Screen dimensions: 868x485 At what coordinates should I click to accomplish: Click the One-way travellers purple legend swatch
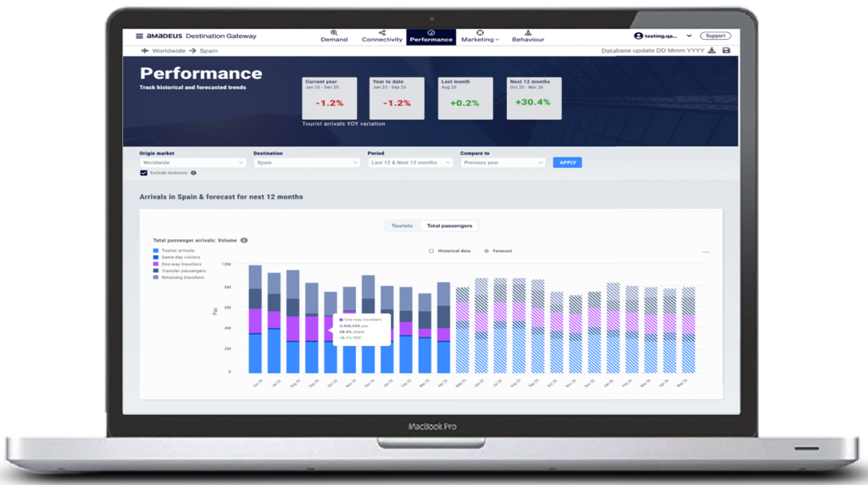coord(156,264)
